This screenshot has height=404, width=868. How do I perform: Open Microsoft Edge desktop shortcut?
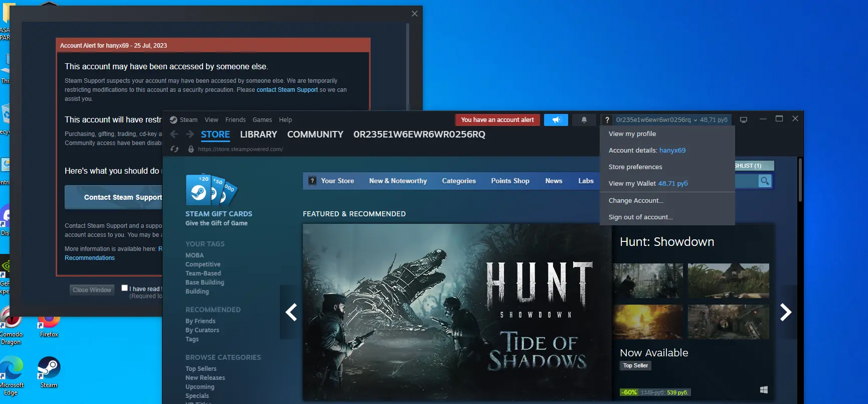point(12,376)
